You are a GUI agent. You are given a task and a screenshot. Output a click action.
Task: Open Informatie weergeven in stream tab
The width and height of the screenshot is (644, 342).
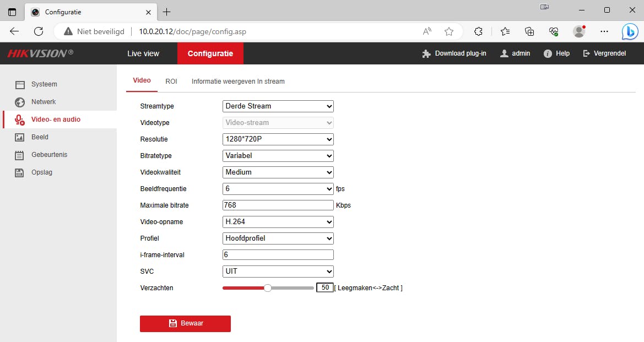click(238, 82)
